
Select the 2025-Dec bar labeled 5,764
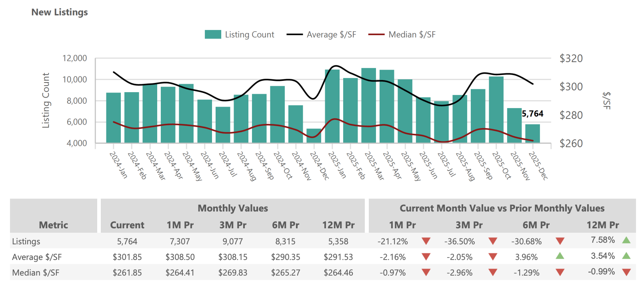click(532, 133)
